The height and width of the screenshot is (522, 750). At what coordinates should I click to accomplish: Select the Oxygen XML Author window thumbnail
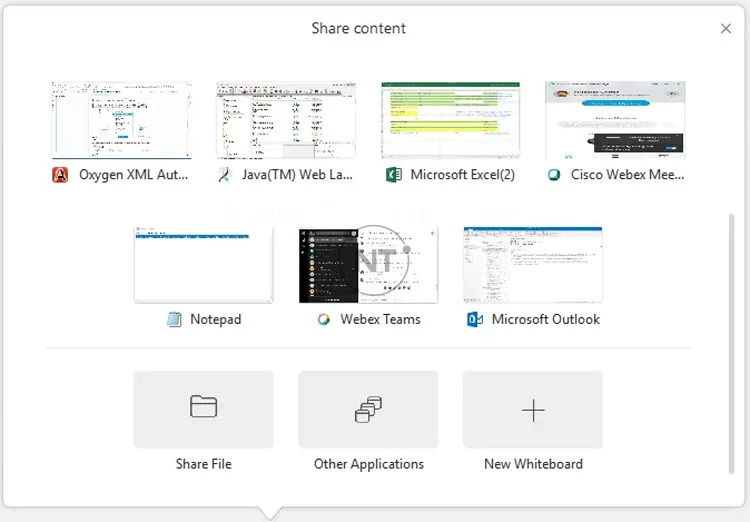click(x=121, y=120)
